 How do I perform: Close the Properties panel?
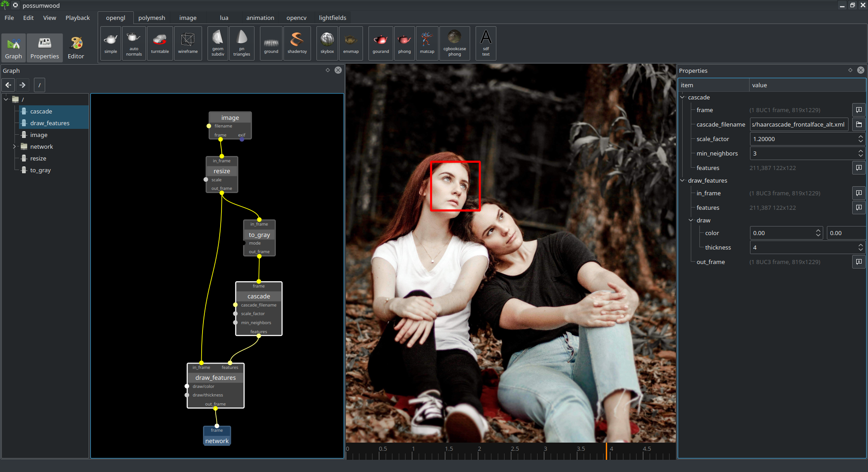pyautogui.click(x=860, y=70)
